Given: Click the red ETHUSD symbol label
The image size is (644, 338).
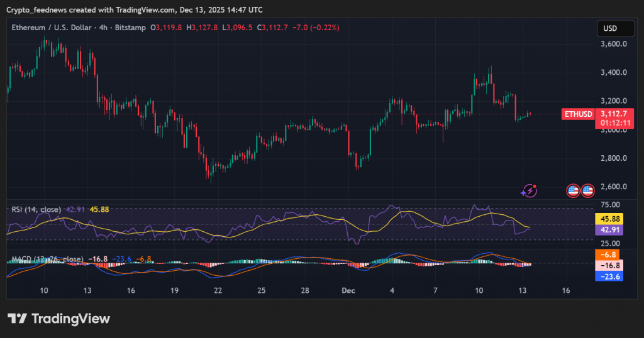Looking at the screenshot, I should [578, 114].
